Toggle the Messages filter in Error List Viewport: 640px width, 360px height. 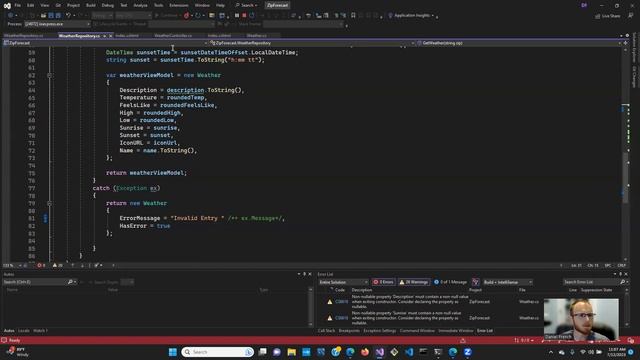tap(451, 282)
